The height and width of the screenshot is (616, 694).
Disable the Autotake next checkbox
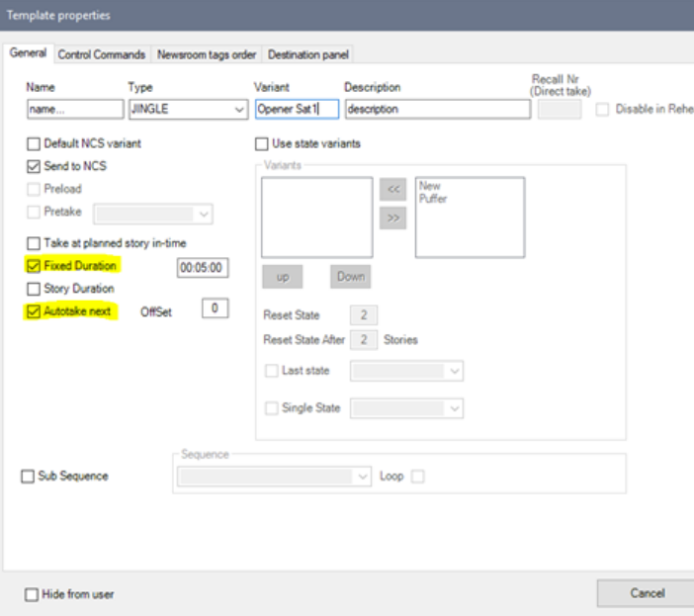[35, 311]
